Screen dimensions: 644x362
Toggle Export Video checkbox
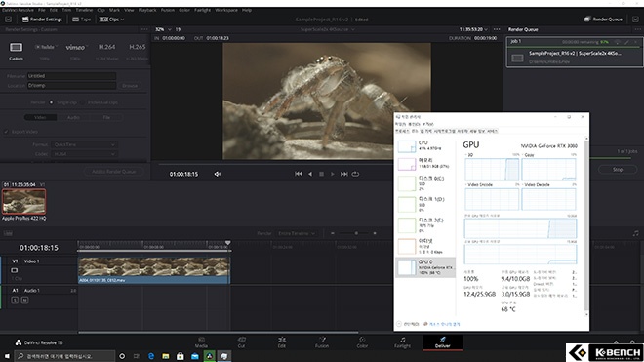click(6, 132)
